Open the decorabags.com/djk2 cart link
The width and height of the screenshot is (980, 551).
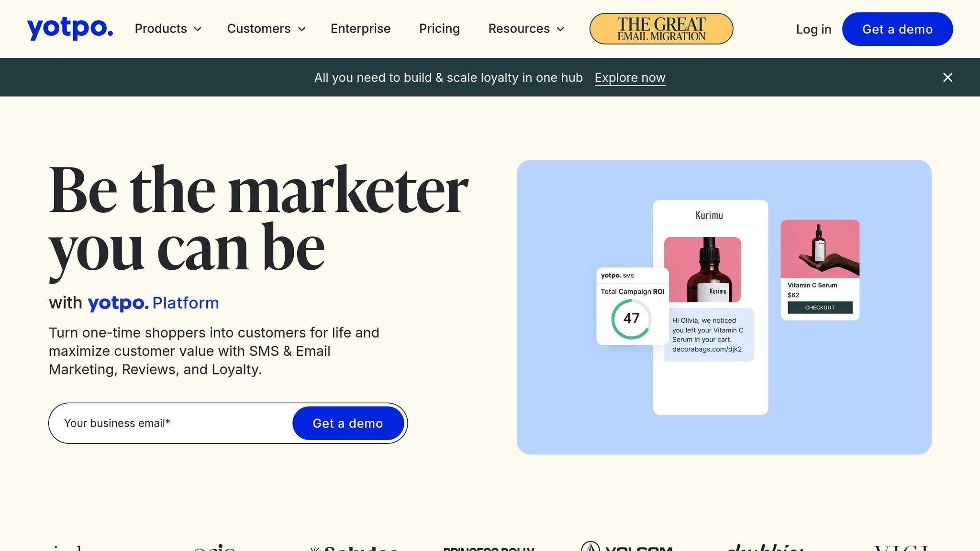click(x=707, y=349)
